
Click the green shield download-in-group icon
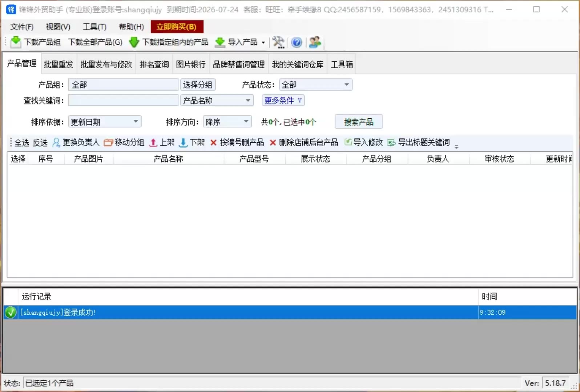(134, 42)
